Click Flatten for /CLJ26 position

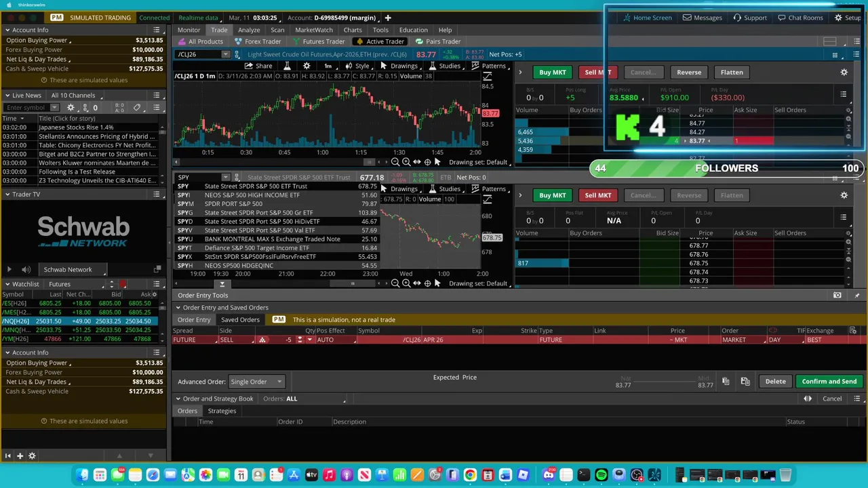pyautogui.click(x=732, y=72)
